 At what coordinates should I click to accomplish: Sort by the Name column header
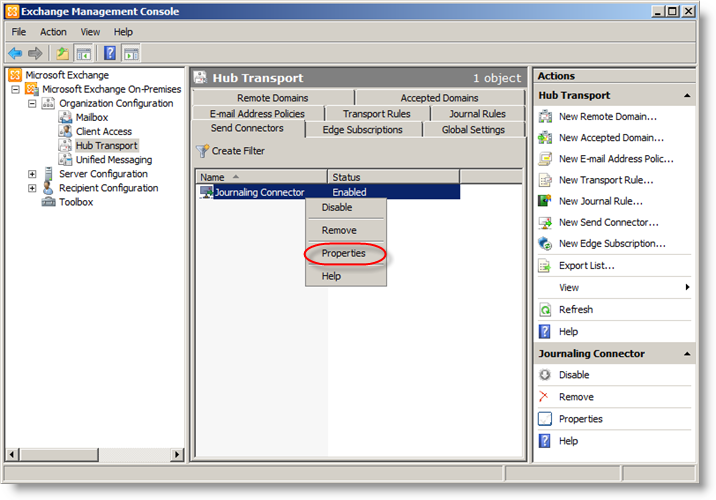pos(262,177)
